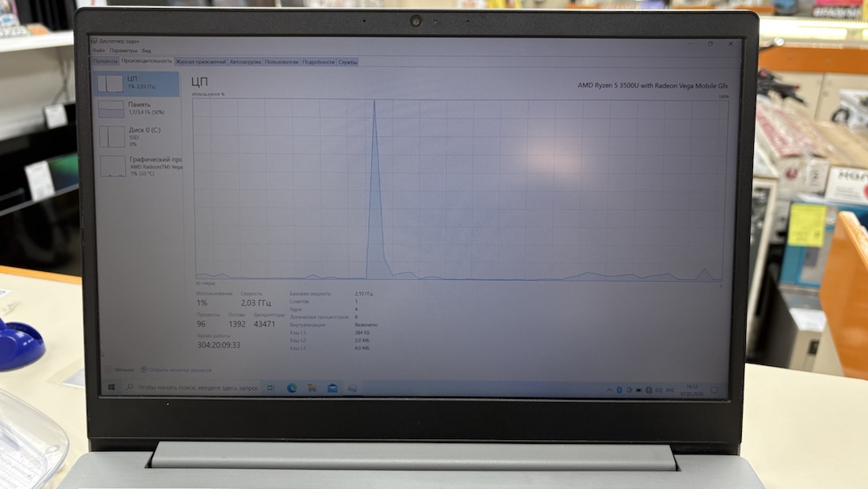This screenshot has height=489, width=868.
Task: Click the ЦП mini graph thumbnail
Action: coord(110,84)
